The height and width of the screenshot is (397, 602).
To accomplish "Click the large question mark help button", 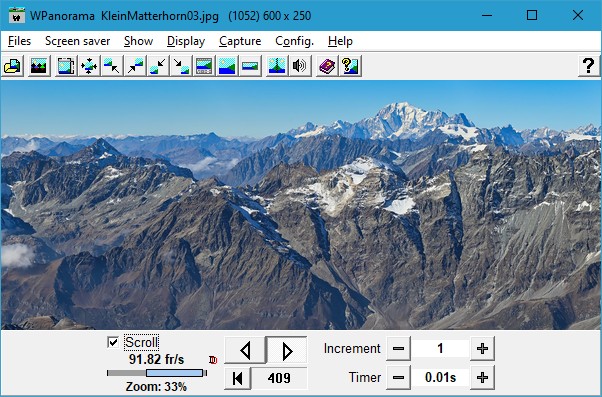I will point(589,66).
